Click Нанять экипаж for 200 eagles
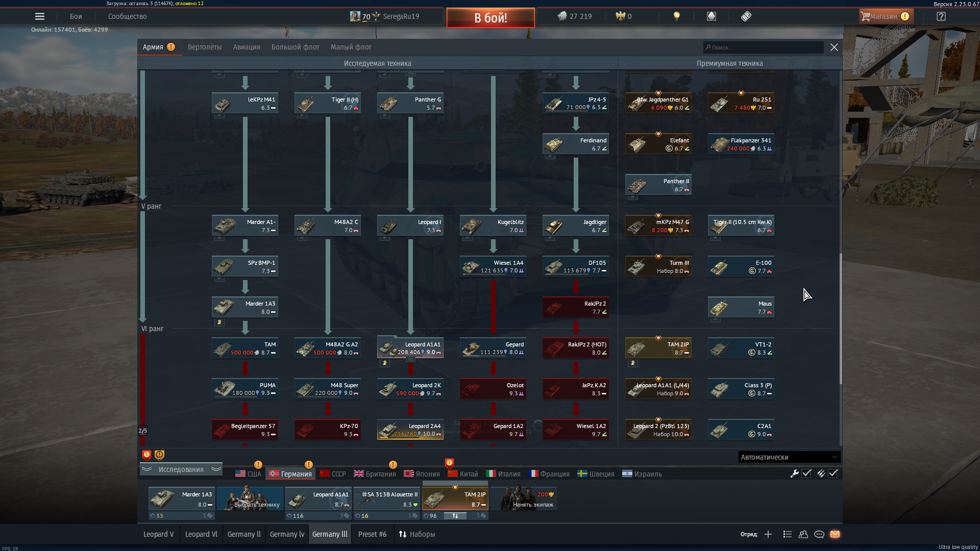 524,498
